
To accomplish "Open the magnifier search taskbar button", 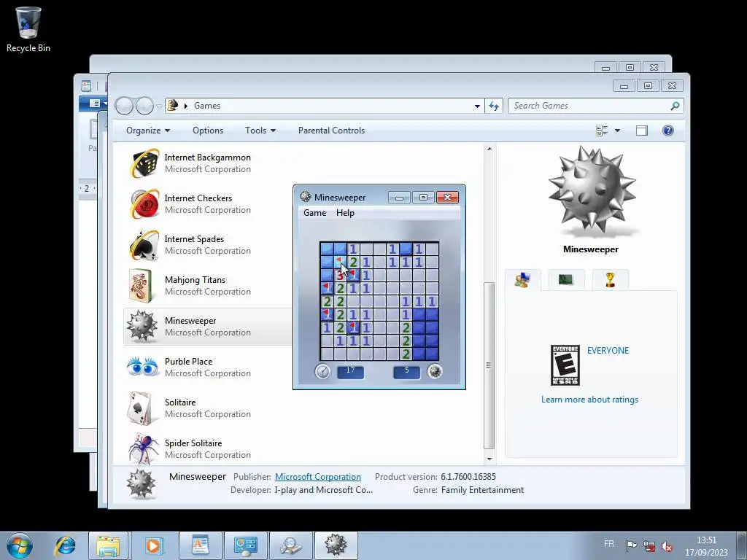I will [290, 545].
